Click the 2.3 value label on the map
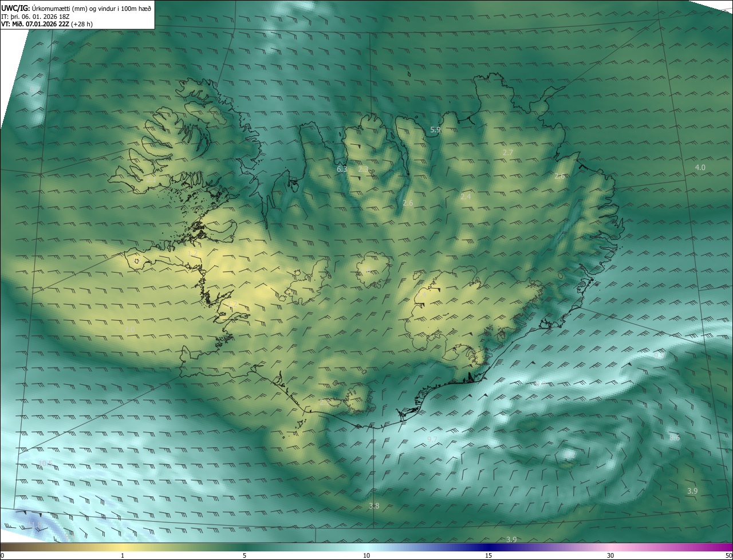The image size is (733, 560). [x=363, y=169]
